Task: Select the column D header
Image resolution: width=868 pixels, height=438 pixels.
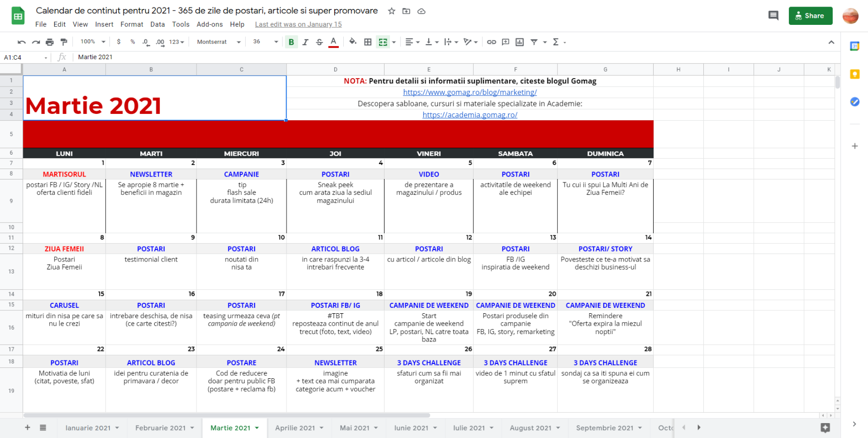Action: tap(335, 70)
